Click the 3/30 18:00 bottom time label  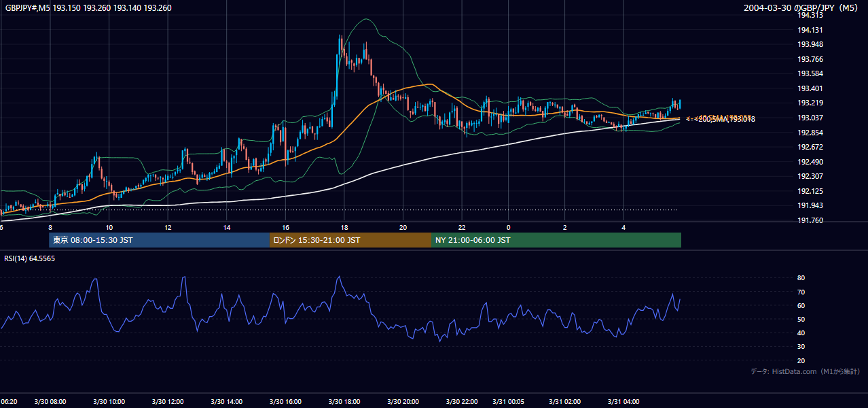click(x=344, y=402)
